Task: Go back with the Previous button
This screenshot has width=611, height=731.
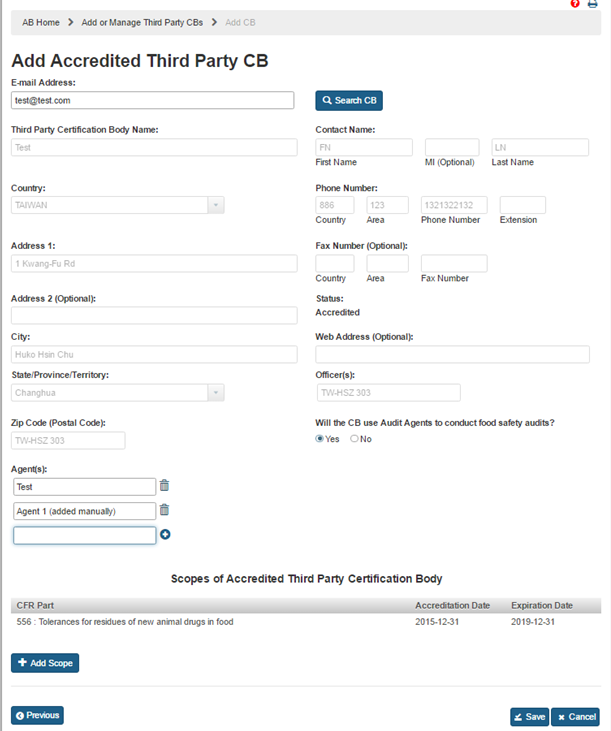Action: [x=37, y=715]
